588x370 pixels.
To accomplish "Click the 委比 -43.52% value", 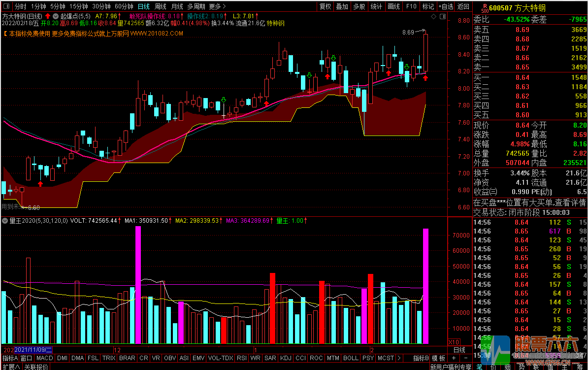I will pos(517,19).
